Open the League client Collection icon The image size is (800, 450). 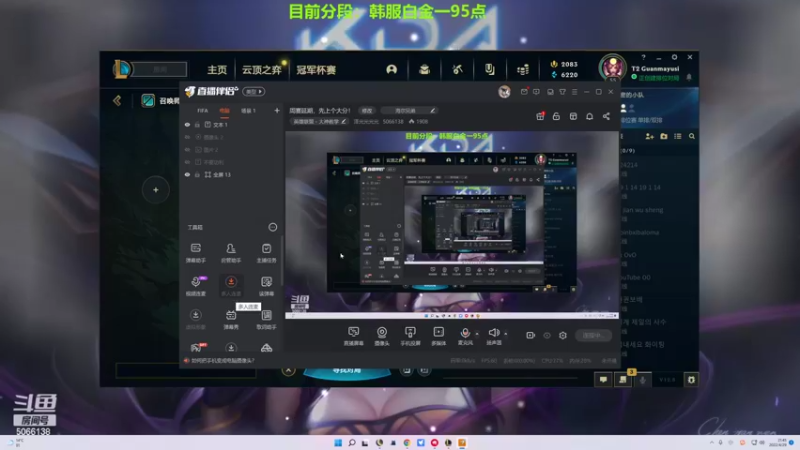[x=424, y=69]
